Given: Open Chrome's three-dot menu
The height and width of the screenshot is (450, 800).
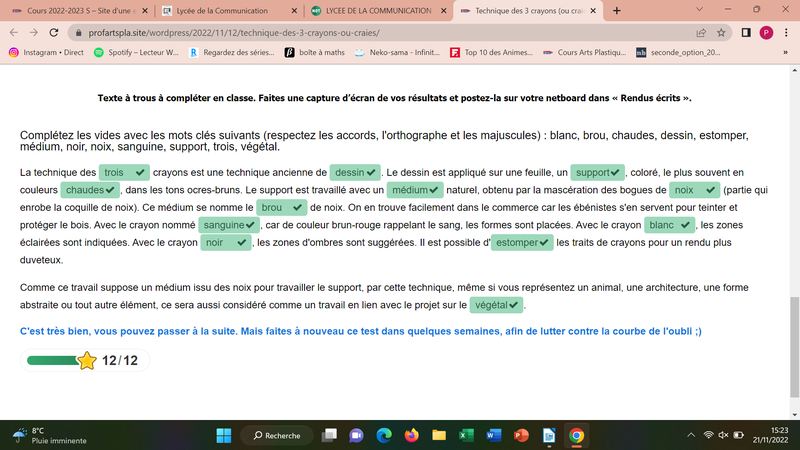Looking at the screenshot, I should 787,32.
